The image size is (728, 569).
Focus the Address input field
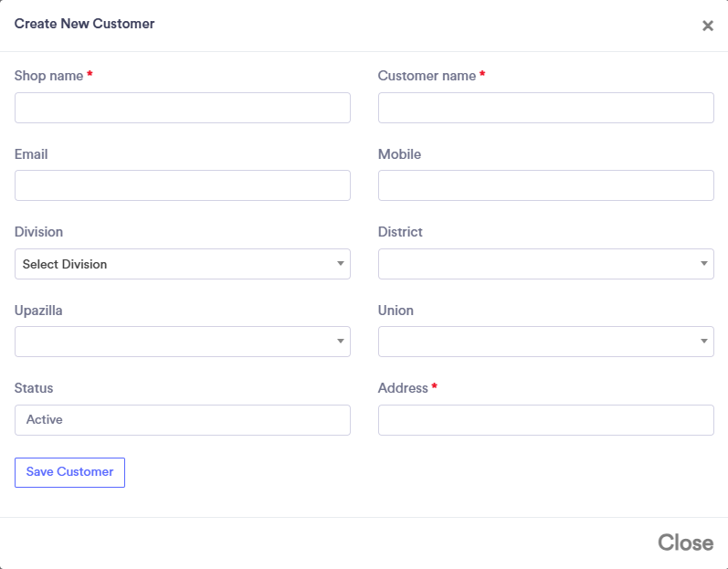coord(545,420)
